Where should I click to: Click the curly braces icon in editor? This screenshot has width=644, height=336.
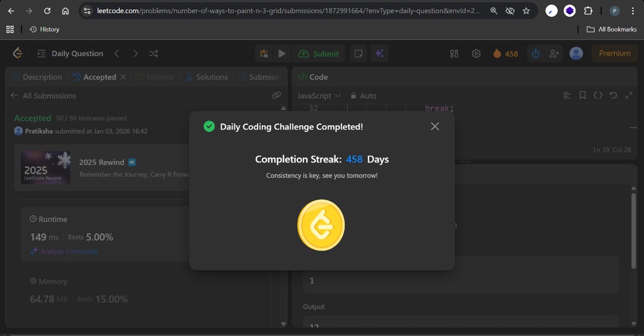(x=598, y=95)
